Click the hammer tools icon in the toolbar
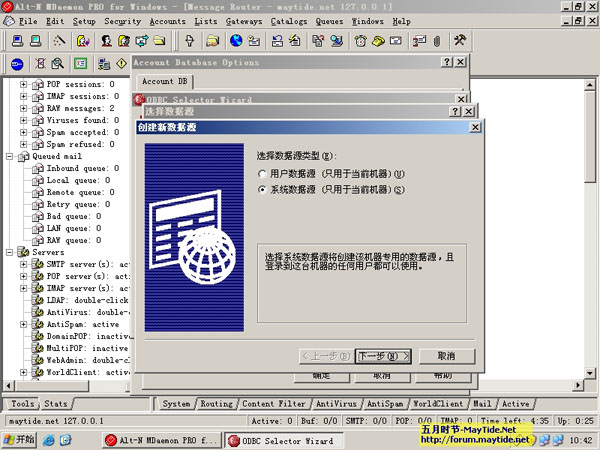The image size is (600, 450). tap(461, 41)
